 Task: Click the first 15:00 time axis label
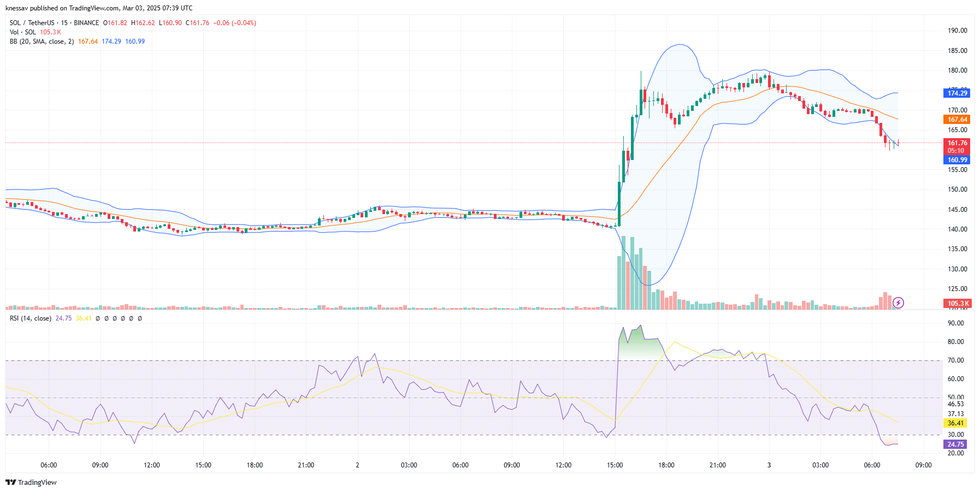[x=203, y=465]
